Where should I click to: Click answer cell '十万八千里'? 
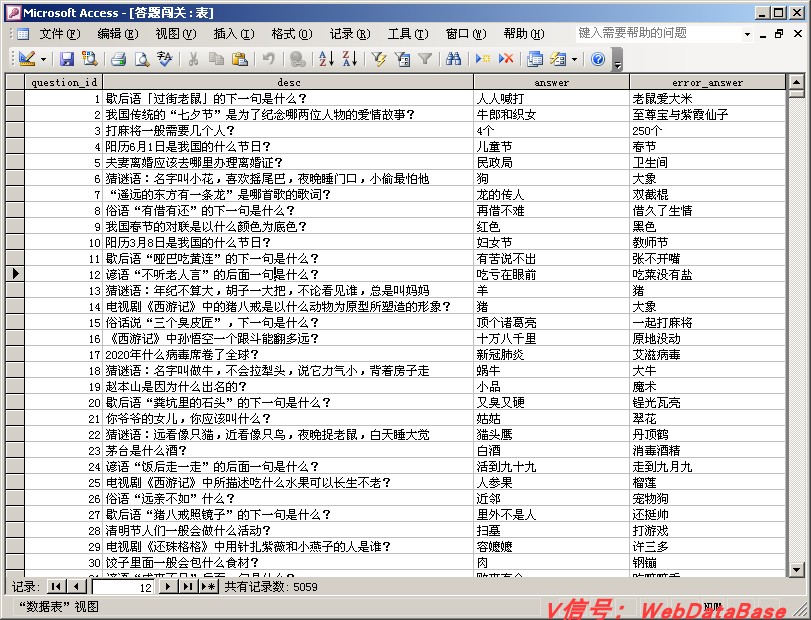(x=551, y=338)
